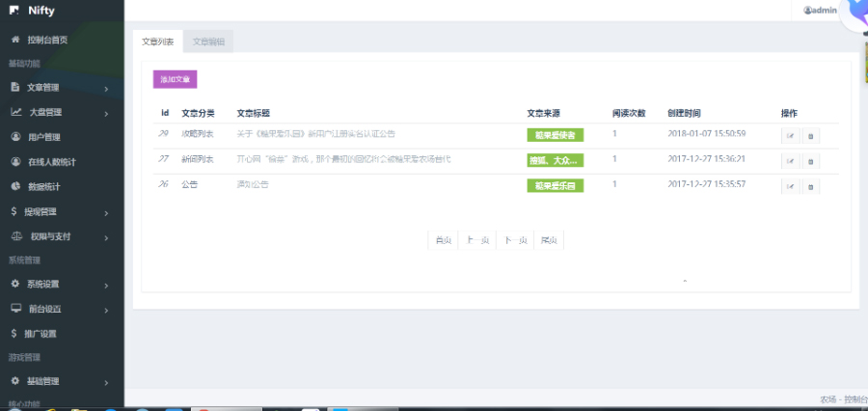Click the 在线人数统计 user icon
This screenshot has height=411, width=868.
pyautogui.click(x=15, y=162)
